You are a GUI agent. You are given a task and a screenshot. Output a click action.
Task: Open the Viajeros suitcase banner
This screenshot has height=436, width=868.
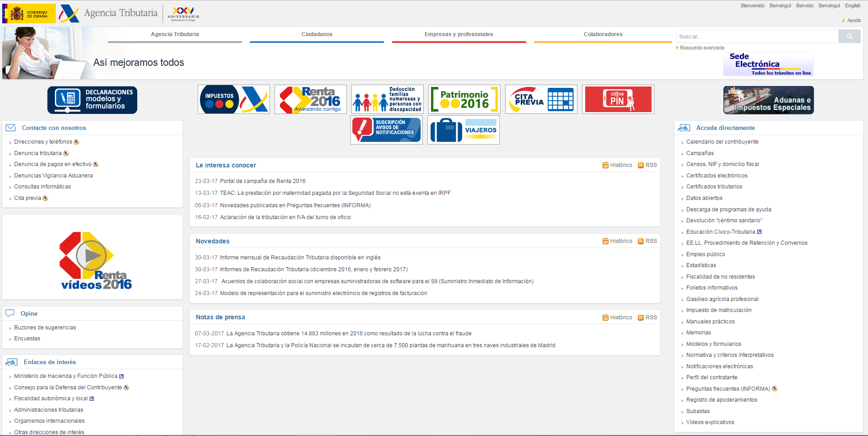coord(464,130)
